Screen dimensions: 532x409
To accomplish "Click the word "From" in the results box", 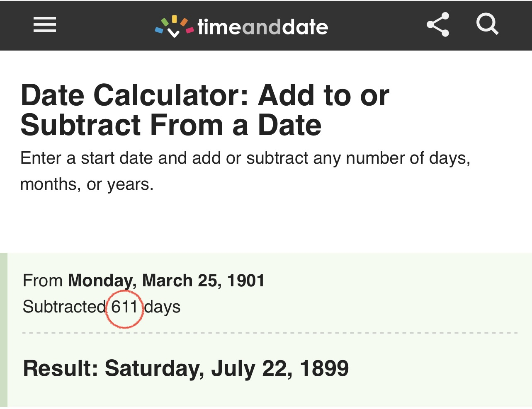I will [43, 281].
